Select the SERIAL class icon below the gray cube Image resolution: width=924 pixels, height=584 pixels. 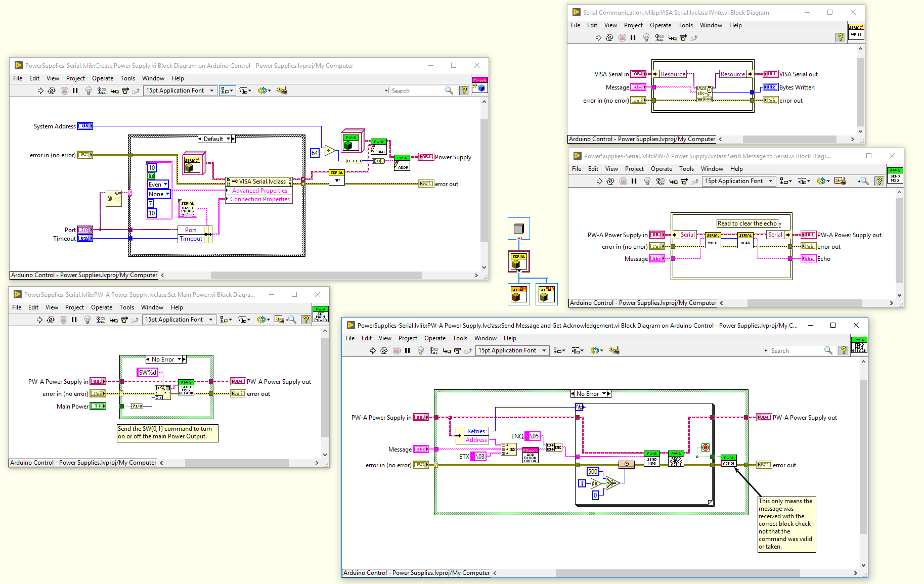click(x=519, y=261)
